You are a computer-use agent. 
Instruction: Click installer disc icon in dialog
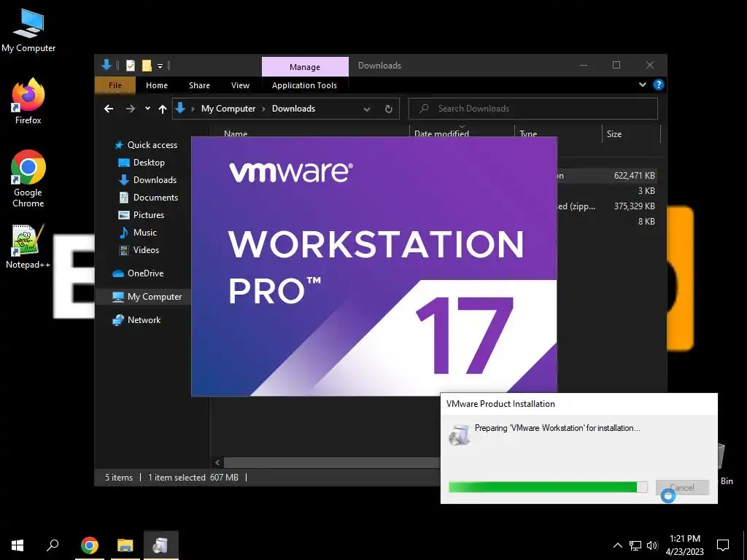click(460, 435)
